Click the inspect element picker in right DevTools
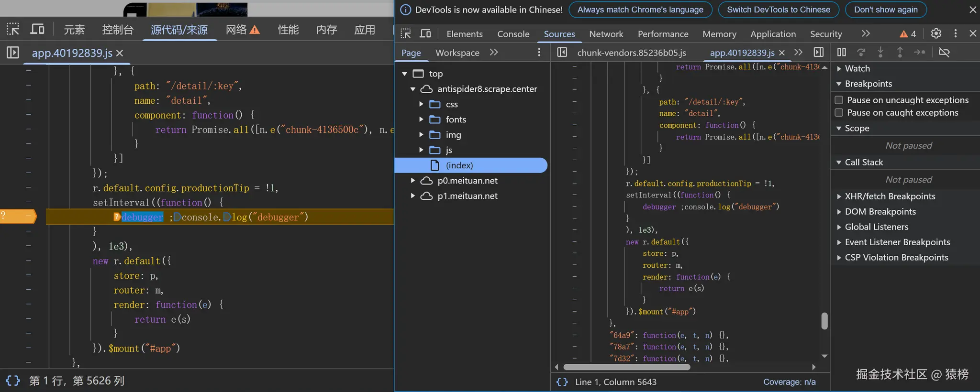Screen dimensions: 980x392 tap(406, 33)
